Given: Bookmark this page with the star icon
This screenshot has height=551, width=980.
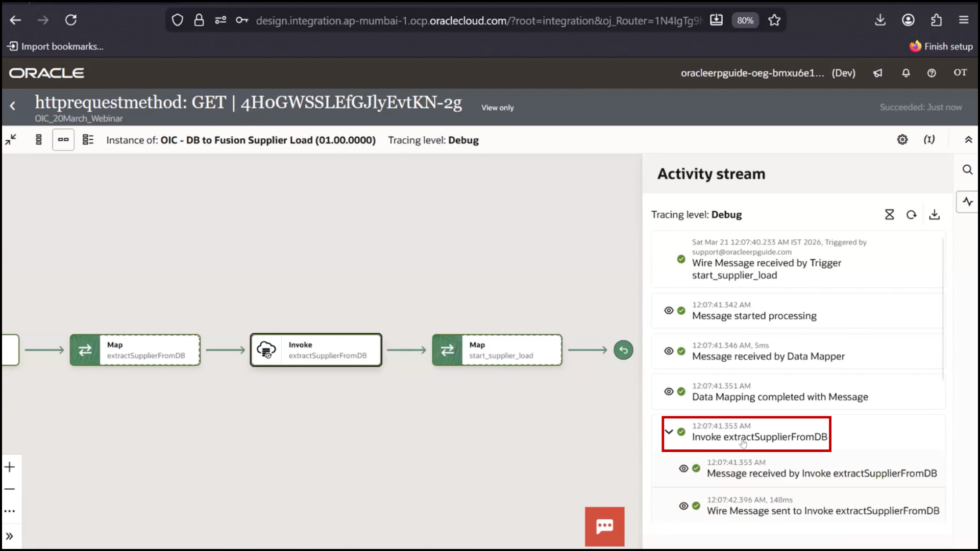Looking at the screenshot, I should (774, 20).
